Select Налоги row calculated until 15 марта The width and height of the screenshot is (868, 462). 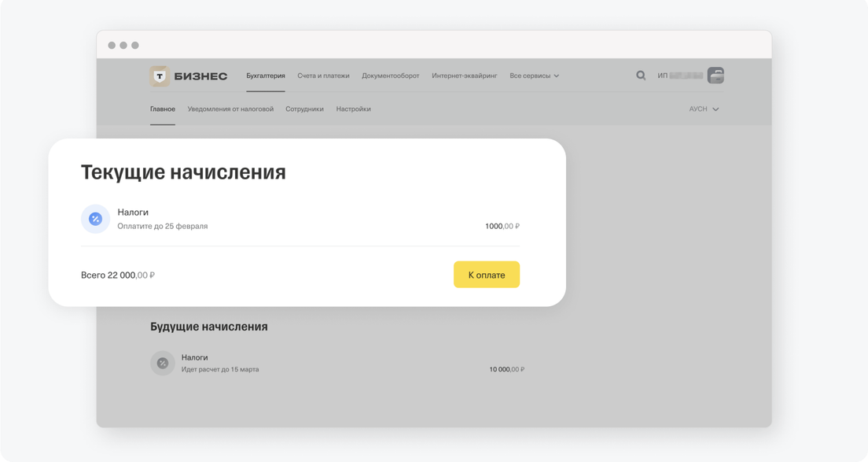click(x=337, y=364)
